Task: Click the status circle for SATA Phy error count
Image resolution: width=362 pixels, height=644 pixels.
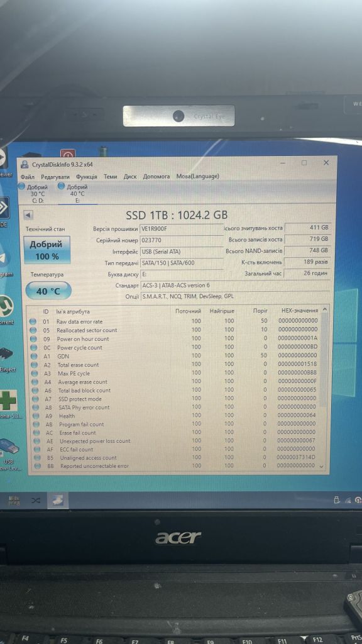Action: click(x=36, y=408)
